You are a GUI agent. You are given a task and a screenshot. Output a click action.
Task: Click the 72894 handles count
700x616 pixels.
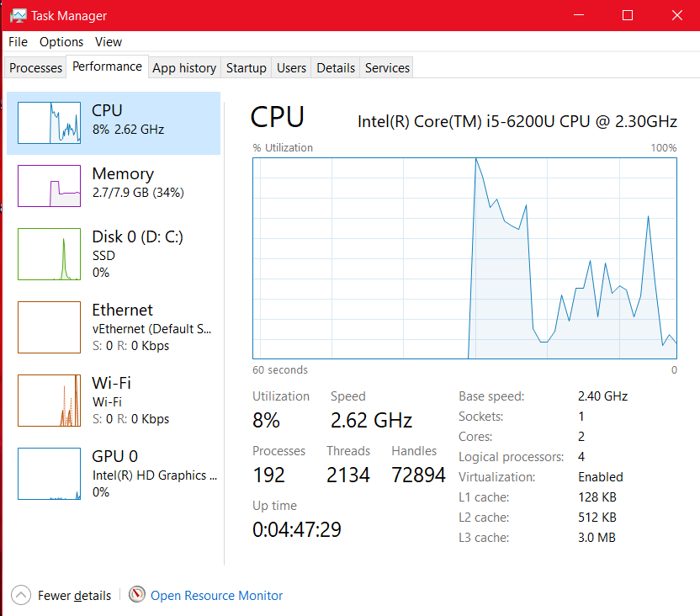(x=418, y=475)
